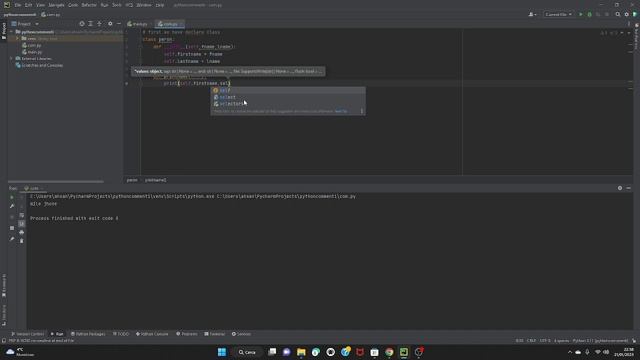Open Search Everywhere magnifier in the top toolbar
Viewport: 640px width, 360px height.
click(x=618, y=14)
